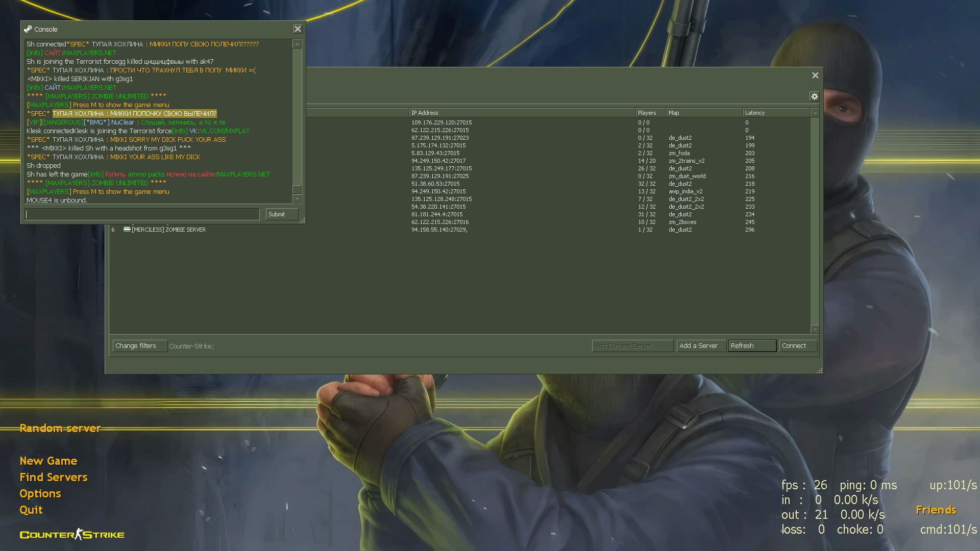This screenshot has width=980, height=551.
Task: Open the server browser settings gear
Action: pos(814,96)
